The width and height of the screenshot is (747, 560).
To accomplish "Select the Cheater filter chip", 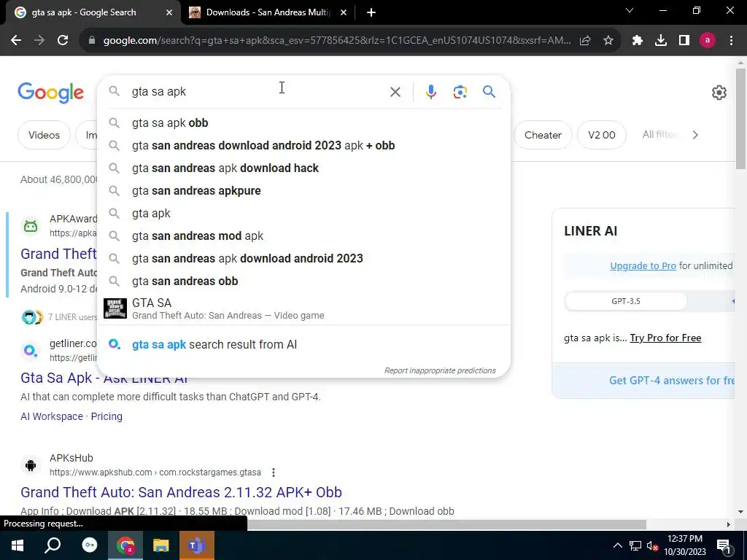I will (543, 135).
